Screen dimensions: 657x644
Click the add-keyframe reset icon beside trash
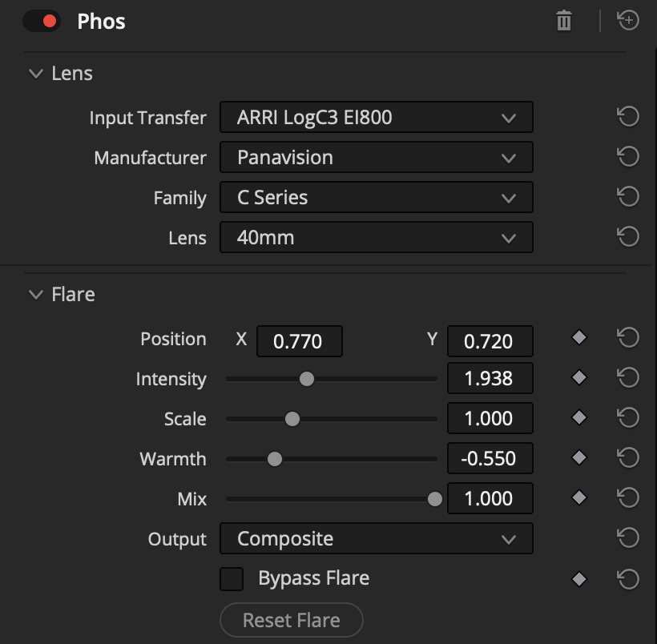[x=628, y=20]
